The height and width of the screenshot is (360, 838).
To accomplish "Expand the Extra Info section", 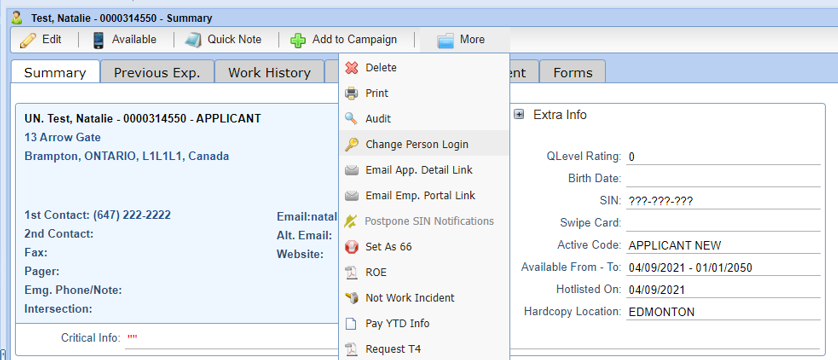I will click(518, 115).
